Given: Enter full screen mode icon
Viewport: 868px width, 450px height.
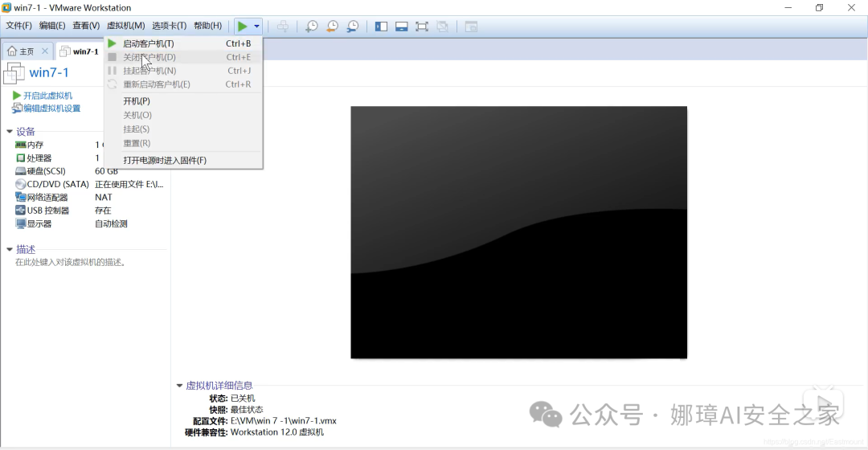Looking at the screenshot, I should 422,26.
